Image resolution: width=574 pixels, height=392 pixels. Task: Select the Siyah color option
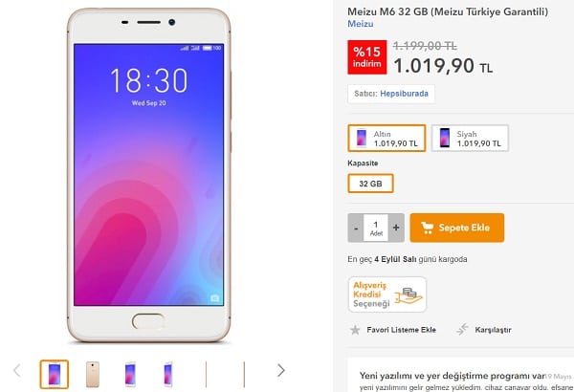tap(470, 138)
